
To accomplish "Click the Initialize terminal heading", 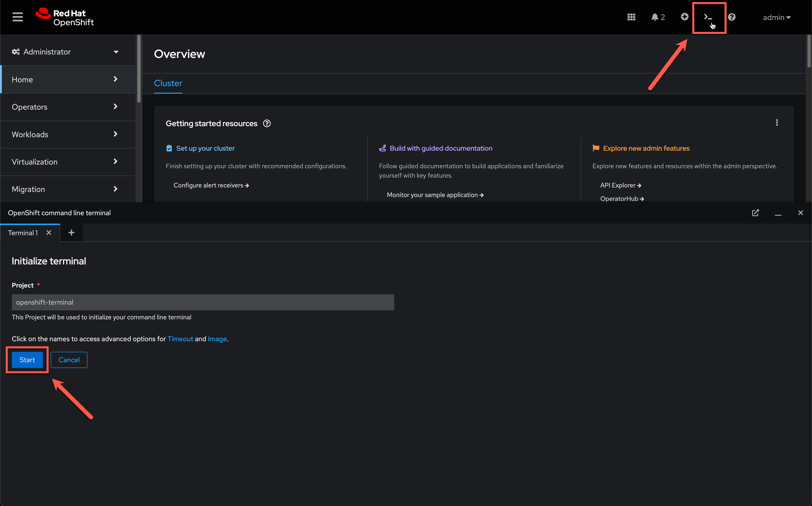I will click(x=49, y=261).
